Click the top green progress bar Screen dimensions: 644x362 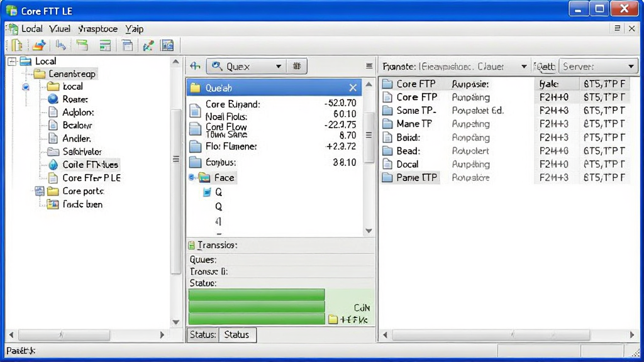(x=257, y=294)
